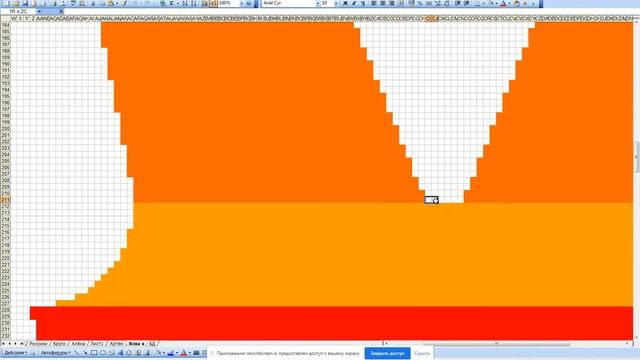This screenshot has height=360, width=640.
Task: Click the Undo toolbar icon
Action: point(135,3)
